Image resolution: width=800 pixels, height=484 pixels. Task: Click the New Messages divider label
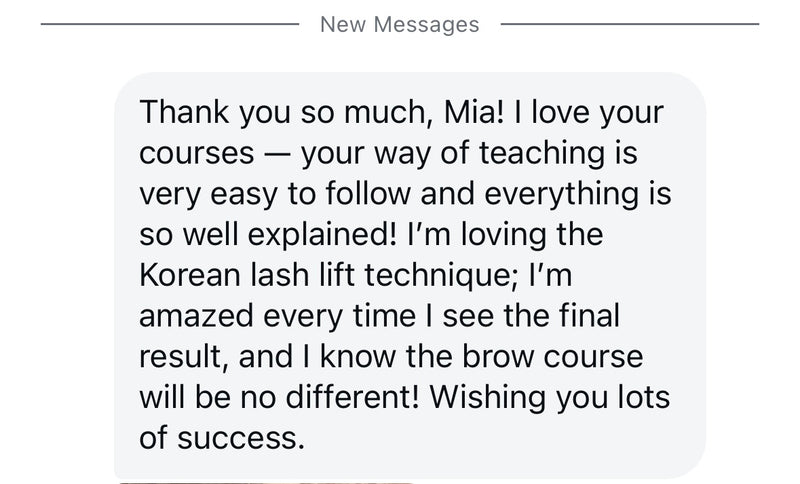pyautogui.click(x=399, y=24)
